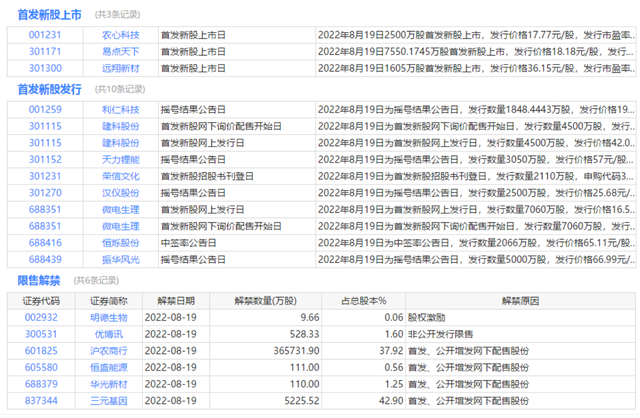The image size is (640, 418).
Task: Click the 解禁数量(万股) column header
Action: (265, 301)
